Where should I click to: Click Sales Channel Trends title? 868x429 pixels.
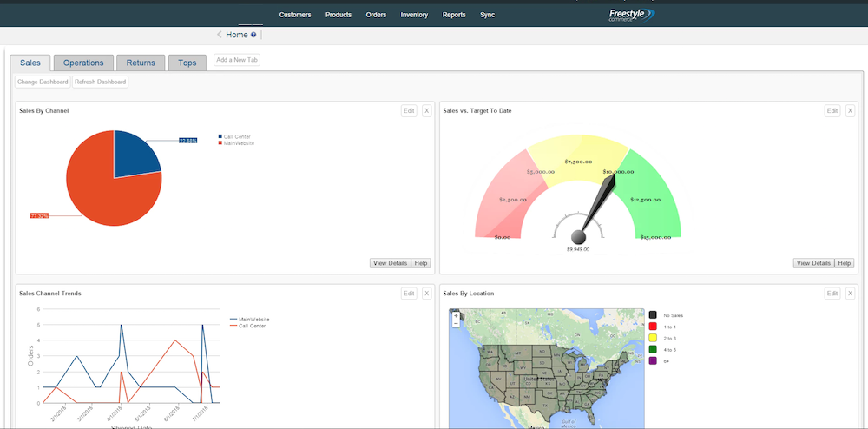tap(49, 294)
